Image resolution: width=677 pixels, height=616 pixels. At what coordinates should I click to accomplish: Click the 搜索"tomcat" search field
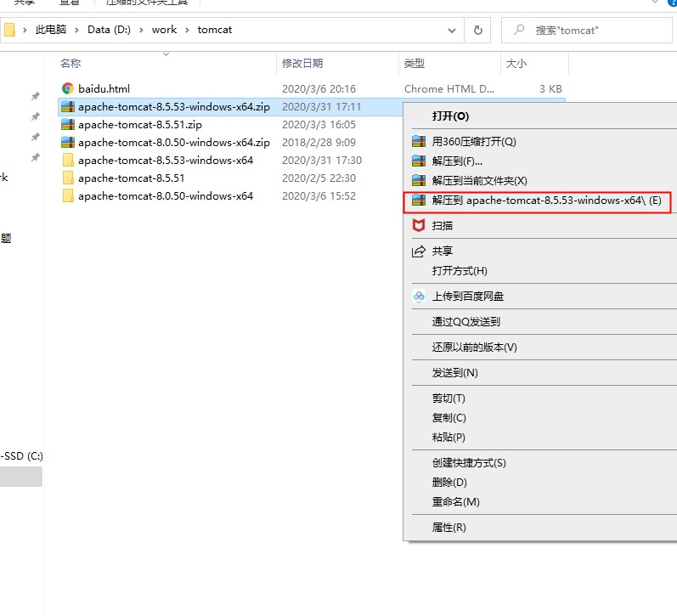click(587, 31)
